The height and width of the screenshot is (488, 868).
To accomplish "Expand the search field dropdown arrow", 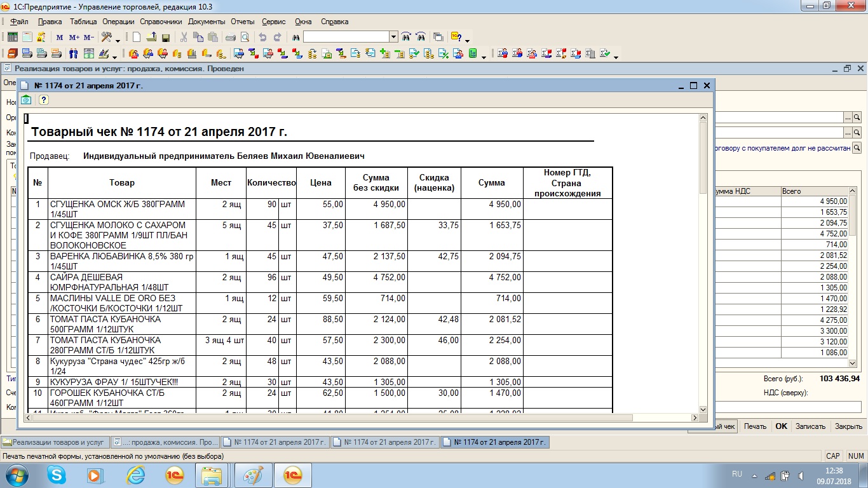I will pos(393,37).
